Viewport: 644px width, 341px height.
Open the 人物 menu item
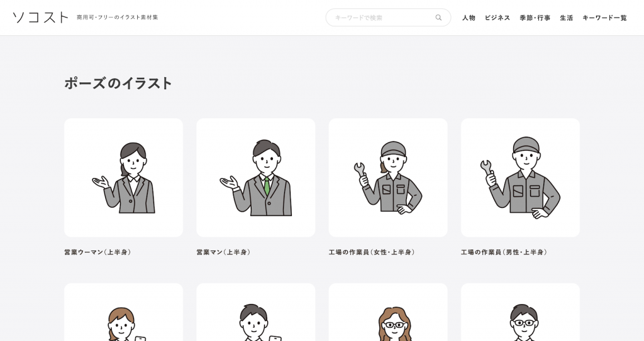pyautogui.click(x=469, y=18)
